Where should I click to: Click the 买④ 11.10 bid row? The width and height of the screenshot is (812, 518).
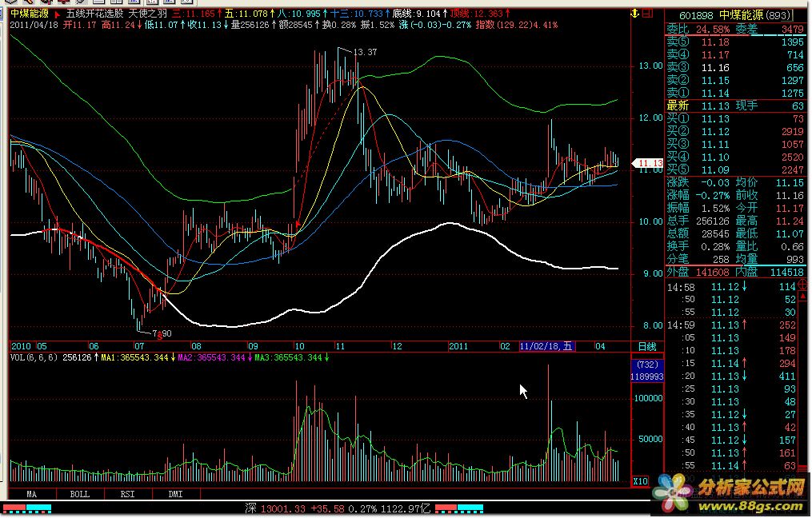coord(735,157)
